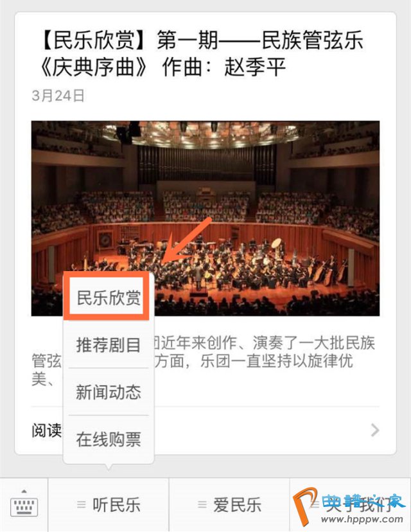Open the 听民乐 bottom menu
The height and width of the screenshot is (532, 411).
pyautogui.click(x=109, y=505)
